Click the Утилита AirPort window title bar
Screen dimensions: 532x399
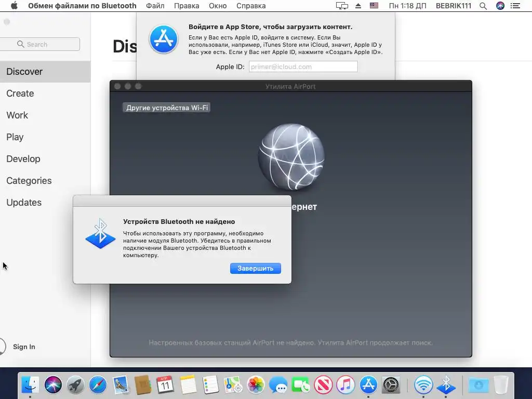291,86
